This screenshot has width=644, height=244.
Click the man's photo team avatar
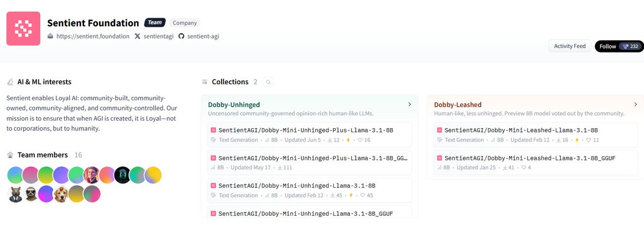tap(92, 175)
